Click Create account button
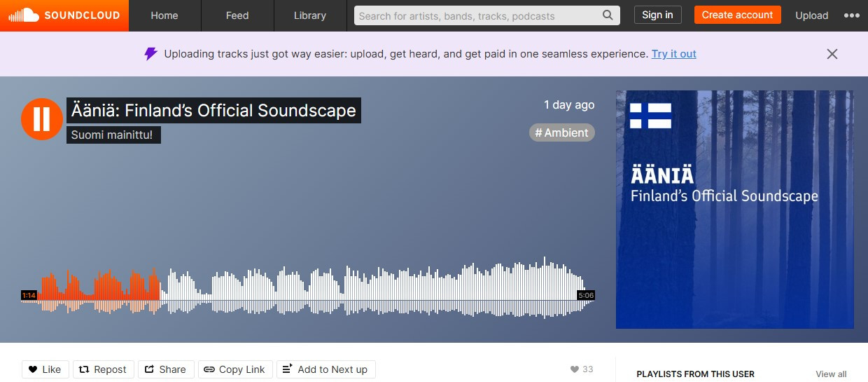 (x=737, y=15)
